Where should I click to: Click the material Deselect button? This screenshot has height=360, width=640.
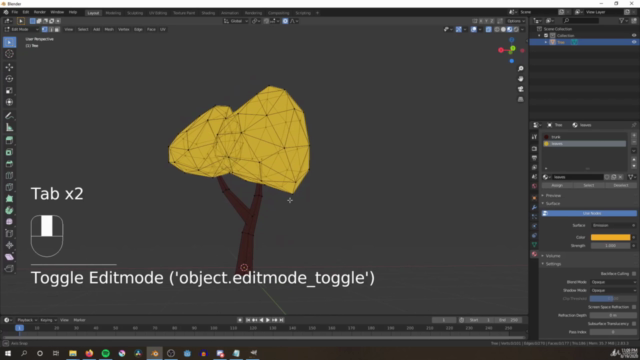point(620,185)
